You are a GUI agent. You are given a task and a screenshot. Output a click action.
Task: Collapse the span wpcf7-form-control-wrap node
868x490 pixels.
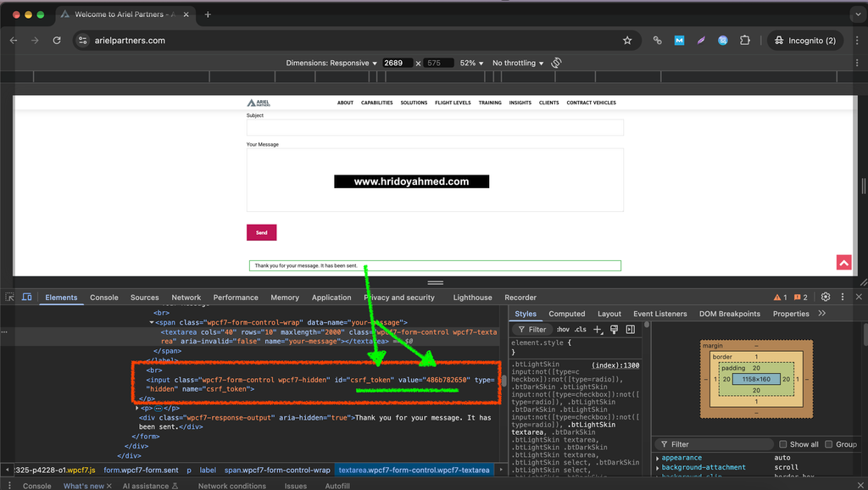point(152,322)
